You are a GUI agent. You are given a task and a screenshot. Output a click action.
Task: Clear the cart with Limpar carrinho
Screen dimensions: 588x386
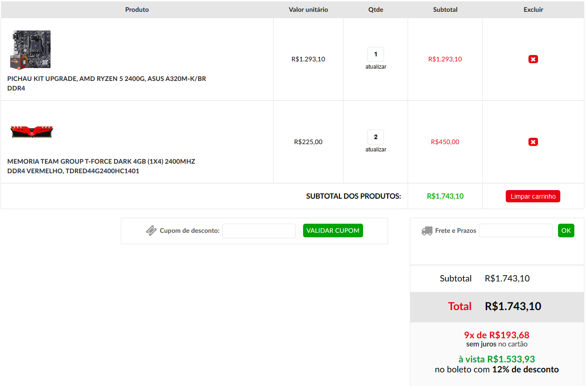[x=533, y=196]
